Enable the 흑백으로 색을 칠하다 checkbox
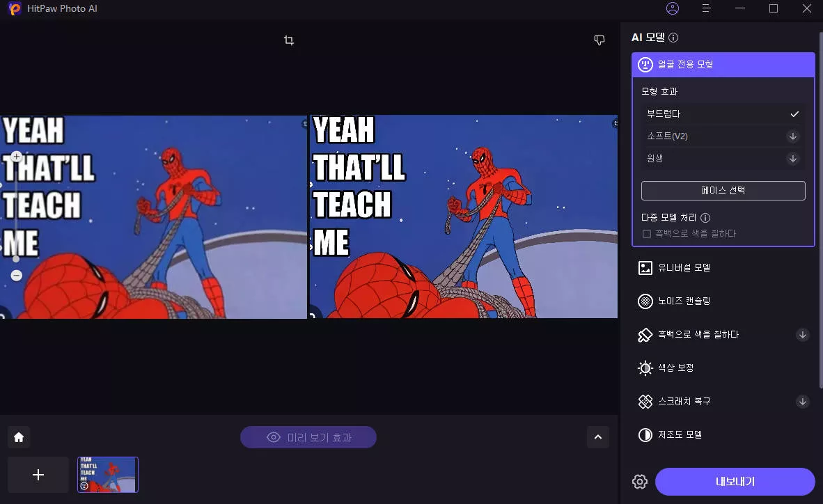 click(647, 234)
